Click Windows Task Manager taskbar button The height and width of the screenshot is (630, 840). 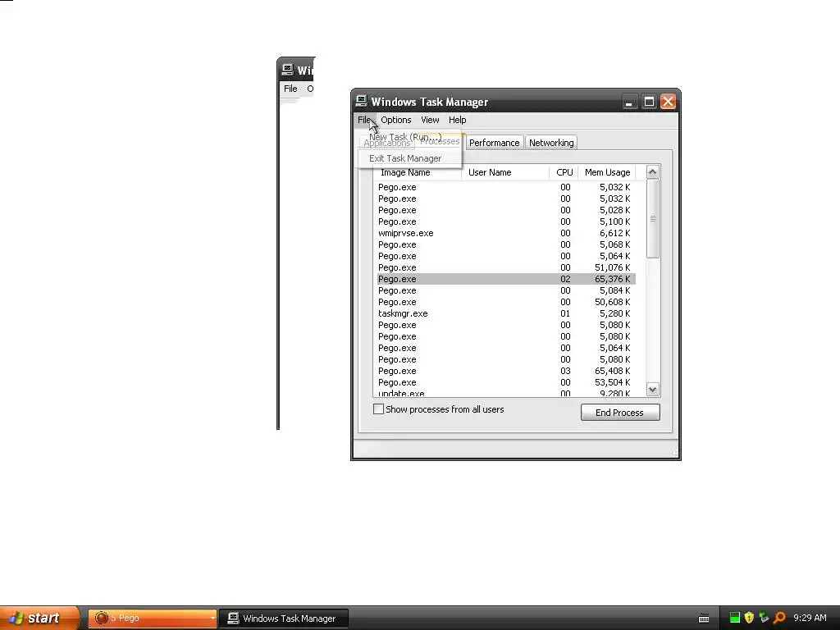click(x=284, y=619)
